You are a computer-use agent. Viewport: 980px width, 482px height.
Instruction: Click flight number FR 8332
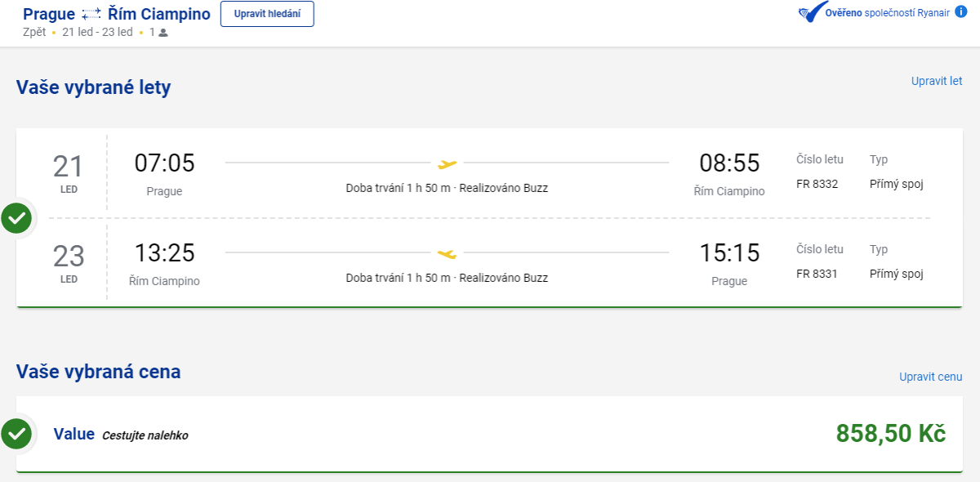point(817,184)
